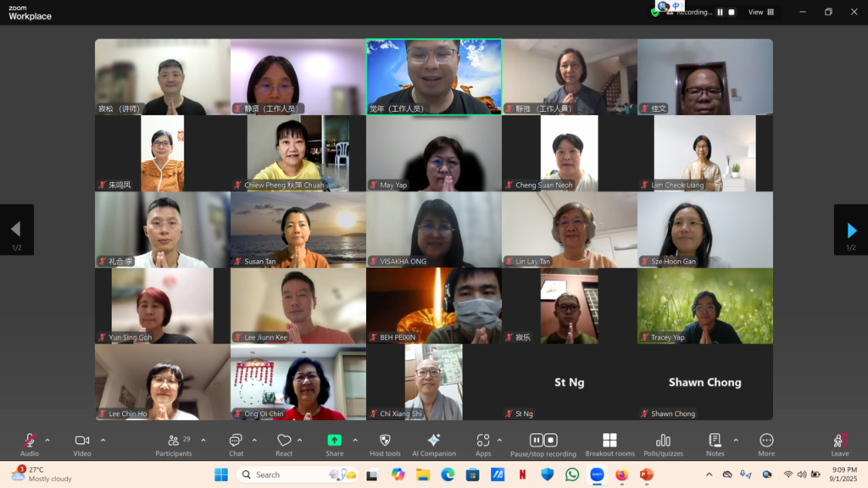
Task: Open Breakout rooms
Action: click(x=609, y=444)
